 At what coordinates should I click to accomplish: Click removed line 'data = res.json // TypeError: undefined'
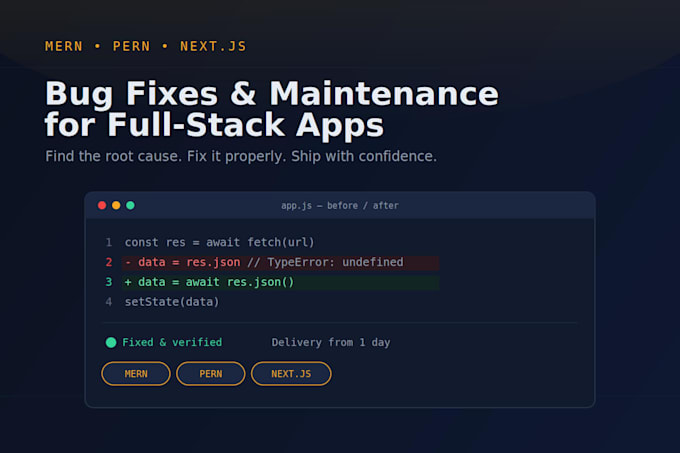(x=280, y=262)
